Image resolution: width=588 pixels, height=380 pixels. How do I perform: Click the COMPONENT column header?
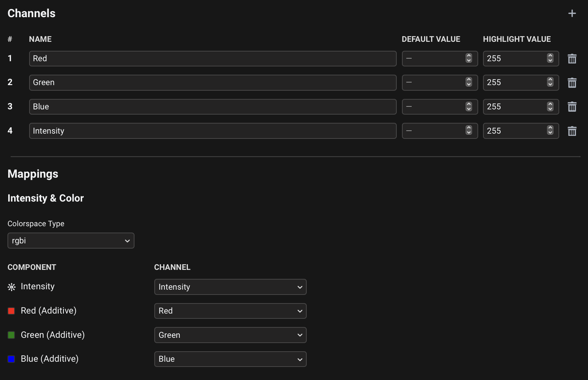[32, 267]
